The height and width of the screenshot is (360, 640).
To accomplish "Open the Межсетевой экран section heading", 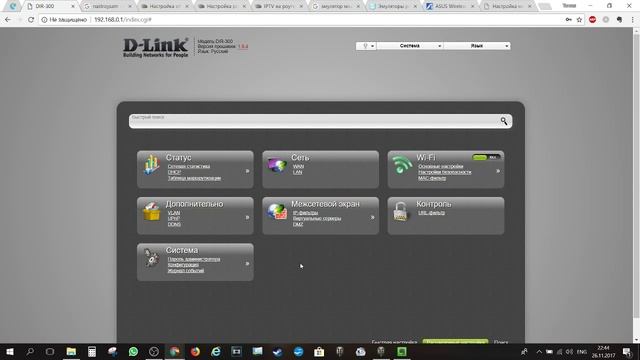I will click(x=325, y=204).
